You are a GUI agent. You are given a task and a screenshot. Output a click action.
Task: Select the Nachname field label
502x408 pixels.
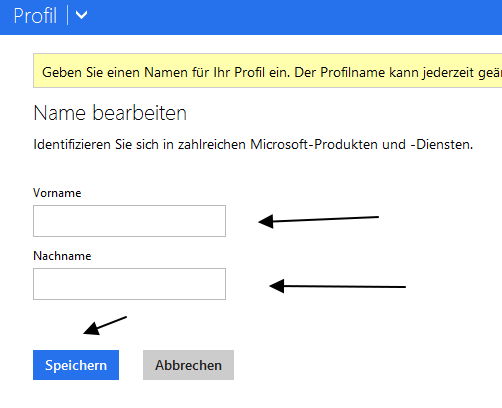[x=62, y=256]
